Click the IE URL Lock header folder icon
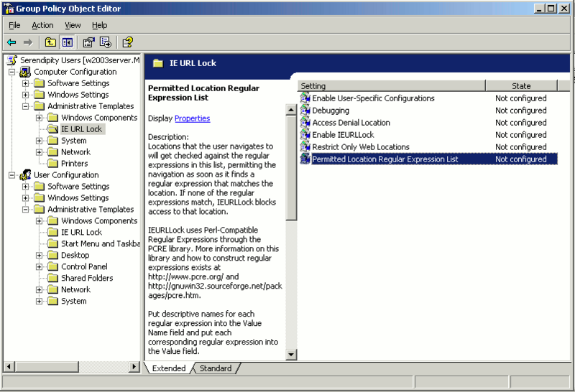Image resolution: width=575 pixels, height=392 pixels. coord(158,63)
